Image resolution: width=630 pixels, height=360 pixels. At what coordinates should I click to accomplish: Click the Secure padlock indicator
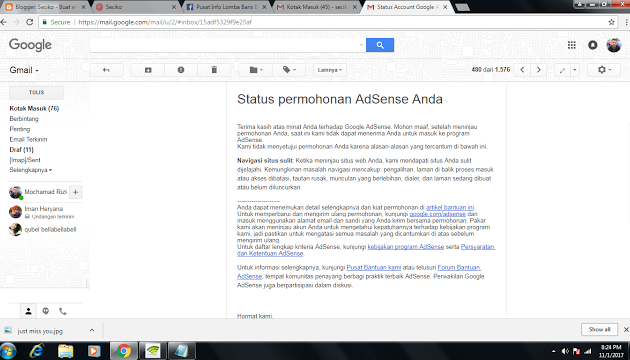click(x=56, y=22)
